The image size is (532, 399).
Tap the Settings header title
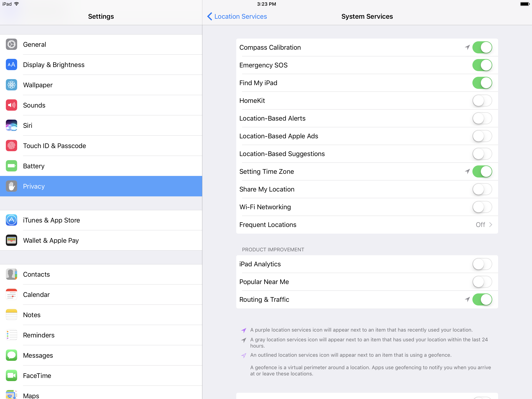101,16
